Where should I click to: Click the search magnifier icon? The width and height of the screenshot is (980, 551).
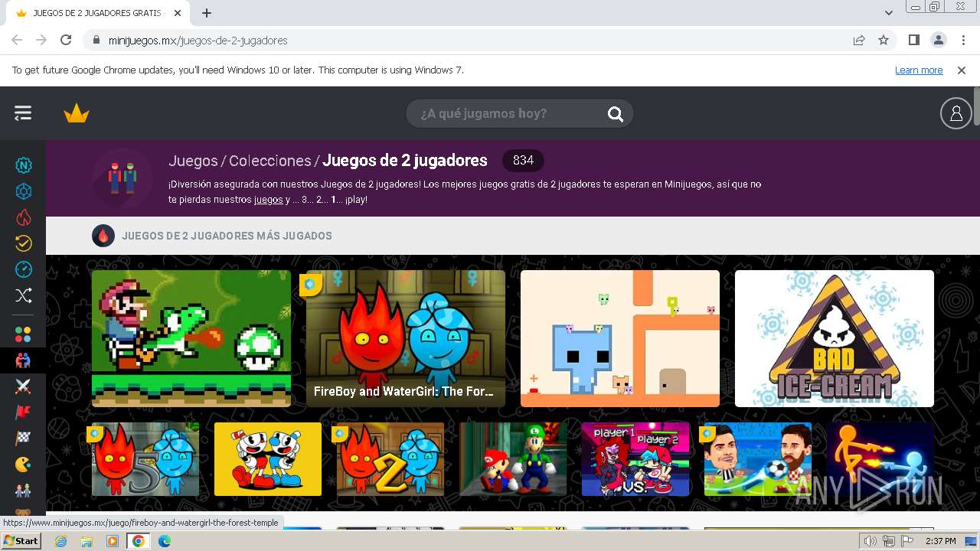tap(616, 114)
